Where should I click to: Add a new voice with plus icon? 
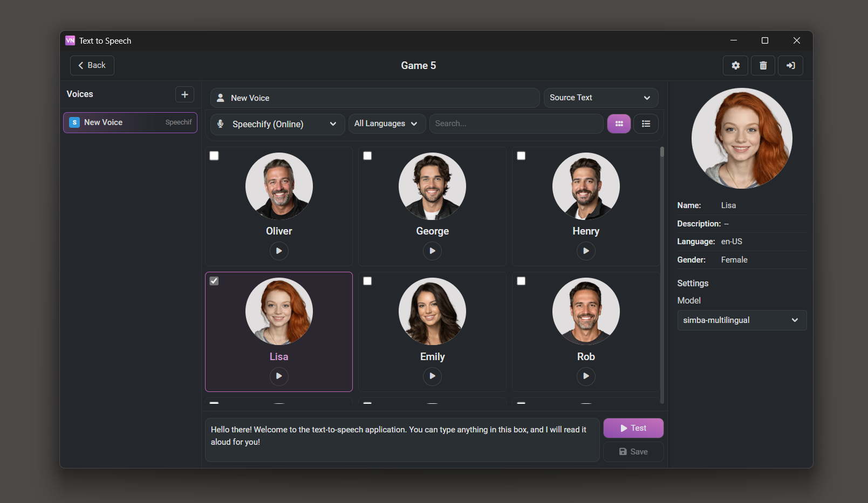[184, 94]
